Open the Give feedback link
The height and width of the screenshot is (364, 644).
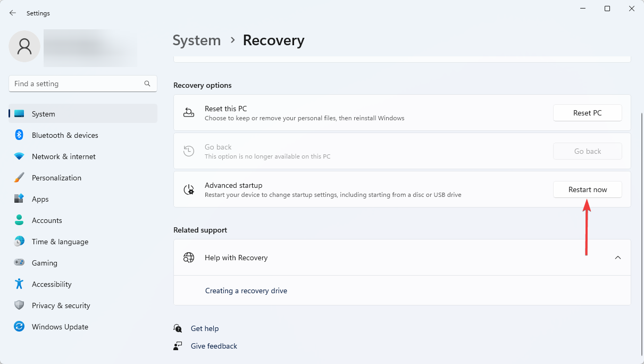(214, 346)
